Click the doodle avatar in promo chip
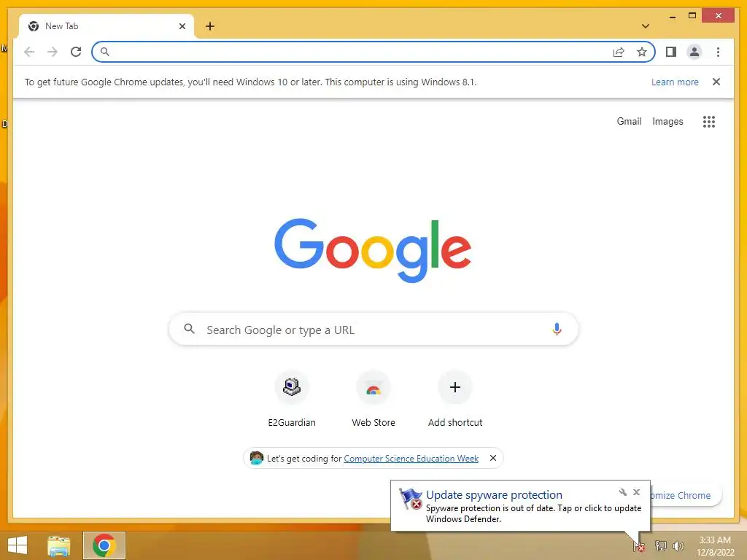The width and height of the screenshot is (747, 560). (256, 458)
